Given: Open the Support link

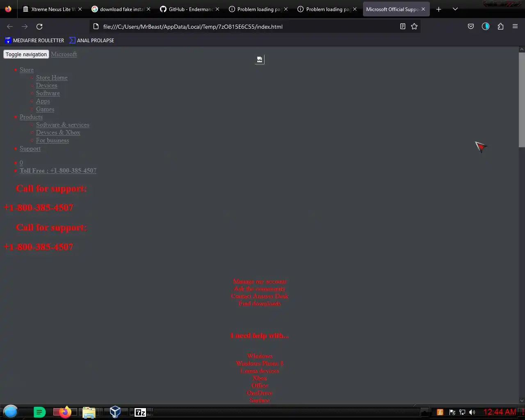Looking at the screenshot, I should coord(30,148).
